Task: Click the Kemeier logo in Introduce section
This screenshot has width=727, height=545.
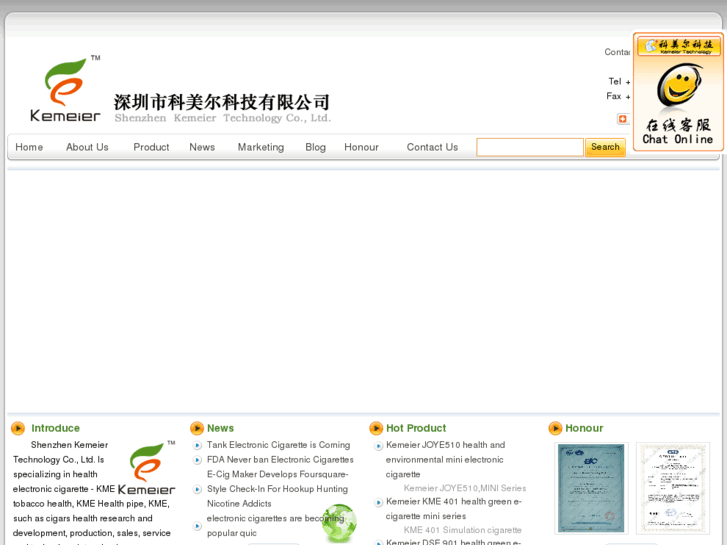Action: (x=147, y=468)
